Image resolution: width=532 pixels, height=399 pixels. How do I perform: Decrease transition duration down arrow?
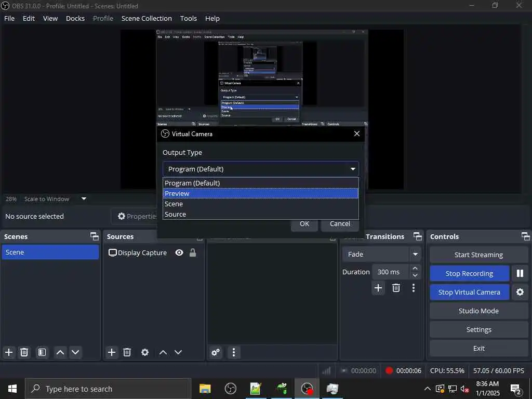coord(415,275)
